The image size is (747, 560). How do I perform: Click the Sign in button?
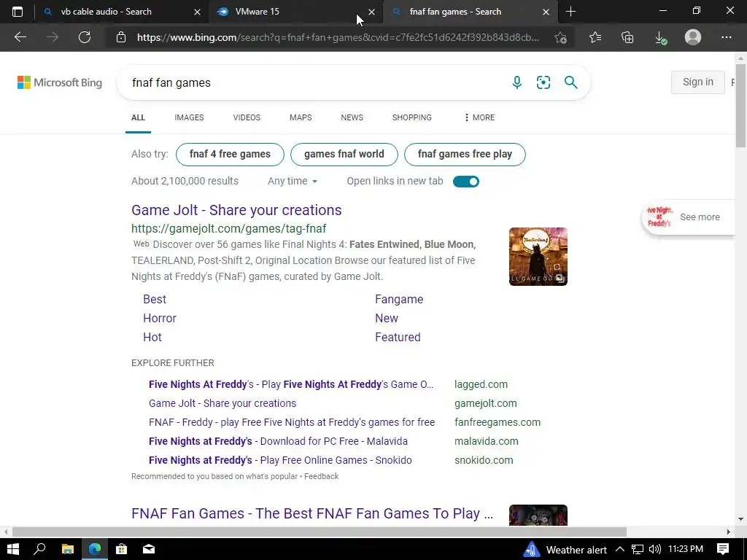point(698,82)
